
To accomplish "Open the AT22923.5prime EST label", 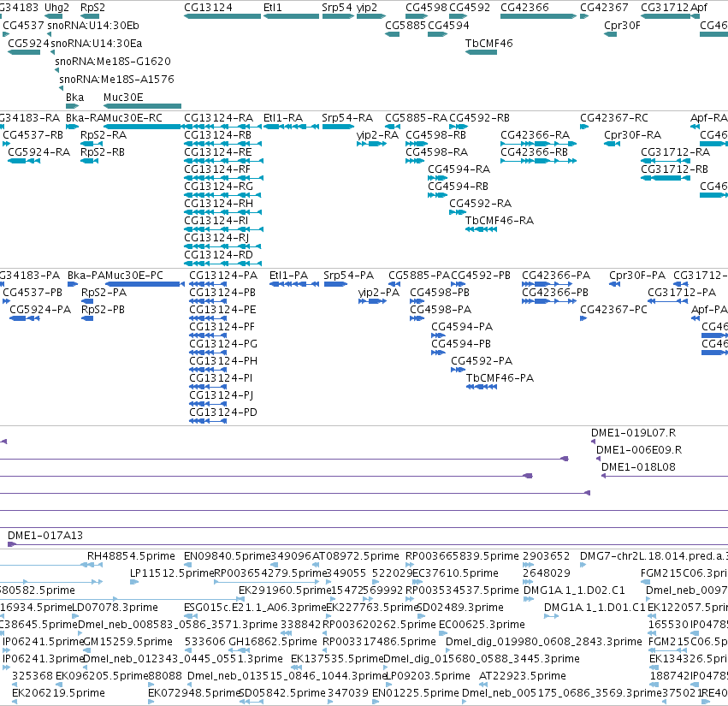I will click(x=523, y=676).
